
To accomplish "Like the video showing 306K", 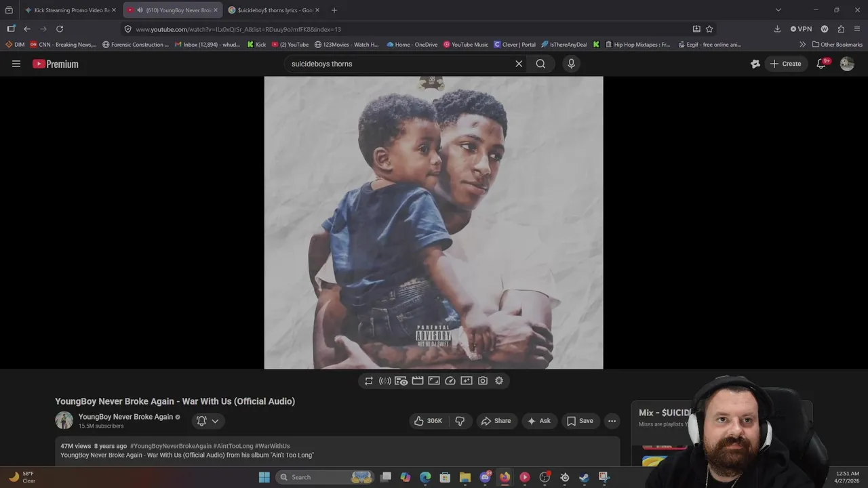I will click(428, 421).
